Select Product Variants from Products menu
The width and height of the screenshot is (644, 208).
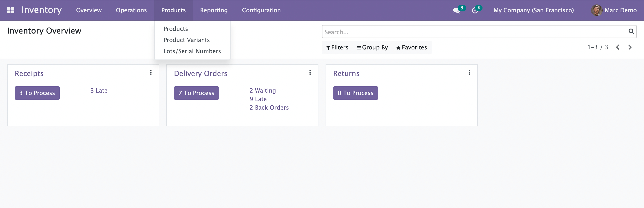pyautogui.click(x=186, y=40)
